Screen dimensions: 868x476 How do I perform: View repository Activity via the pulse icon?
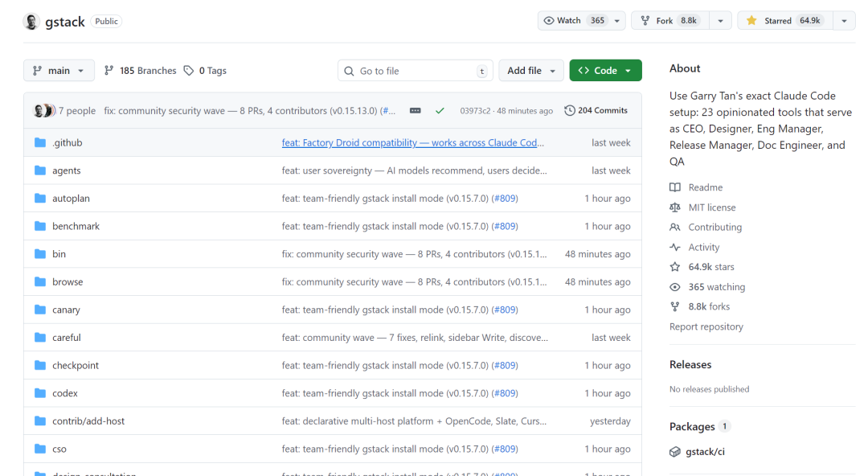pos(675,247)
